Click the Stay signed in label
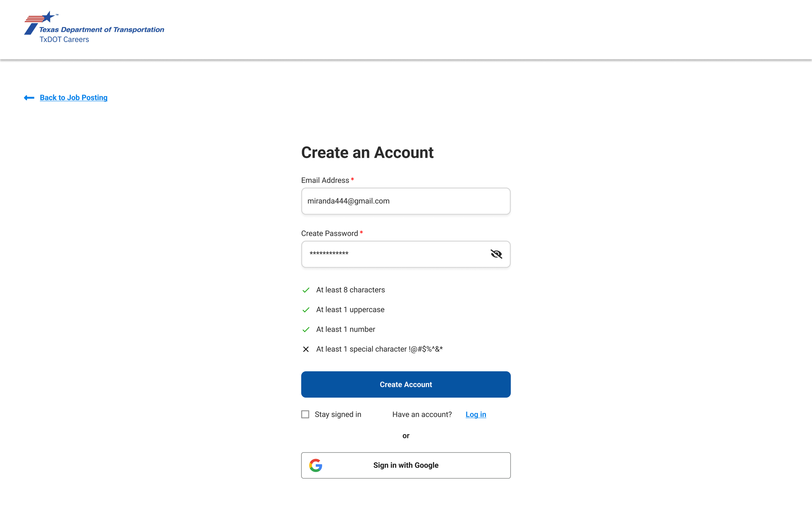 338,415
